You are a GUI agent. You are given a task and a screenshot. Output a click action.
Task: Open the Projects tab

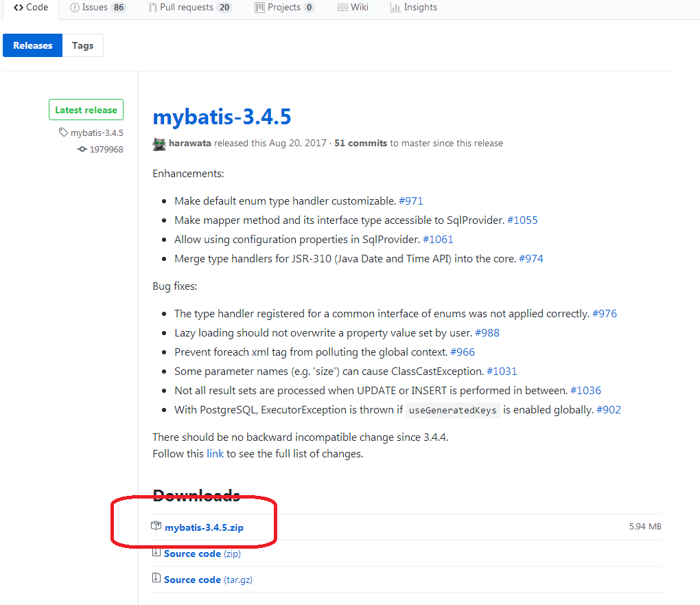click(284, 8)
